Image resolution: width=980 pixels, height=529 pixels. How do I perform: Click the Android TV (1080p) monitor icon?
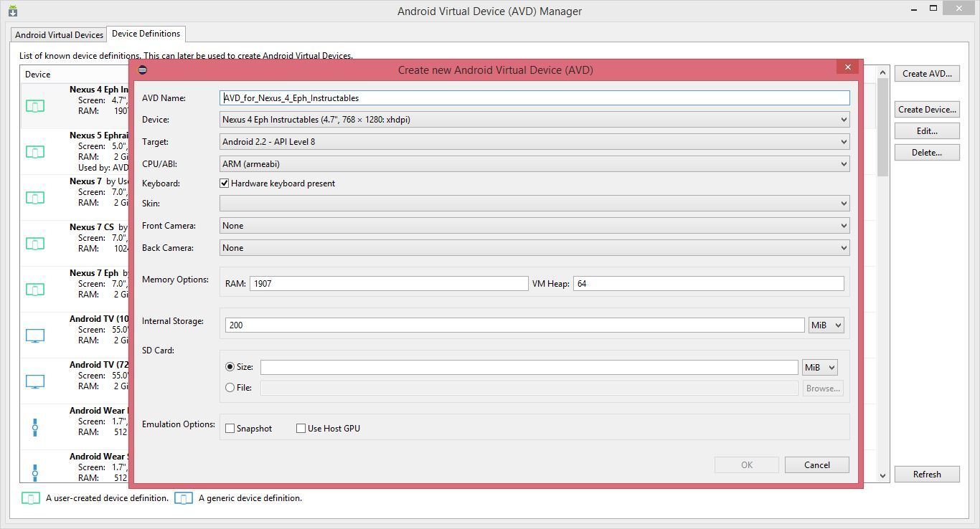34,335
